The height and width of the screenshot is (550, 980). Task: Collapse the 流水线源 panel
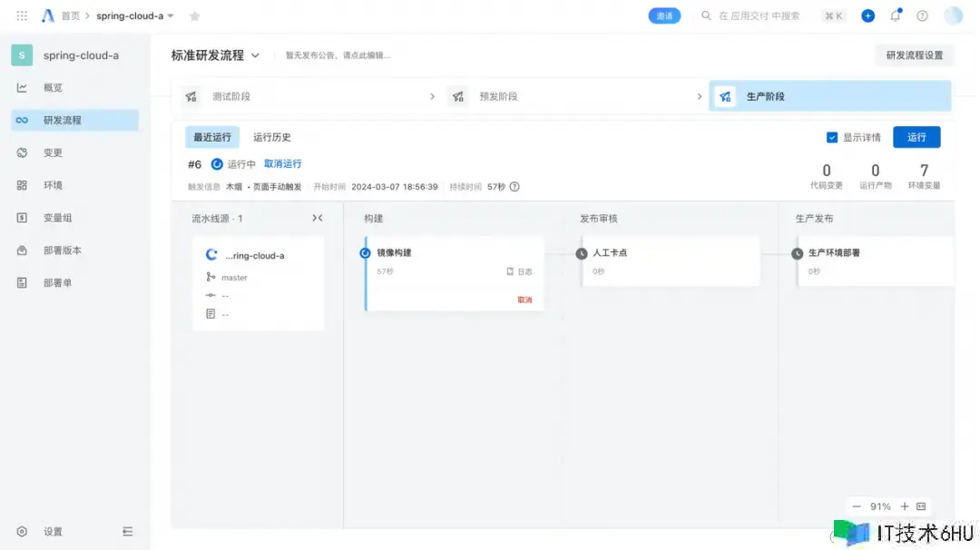[317, 218]
